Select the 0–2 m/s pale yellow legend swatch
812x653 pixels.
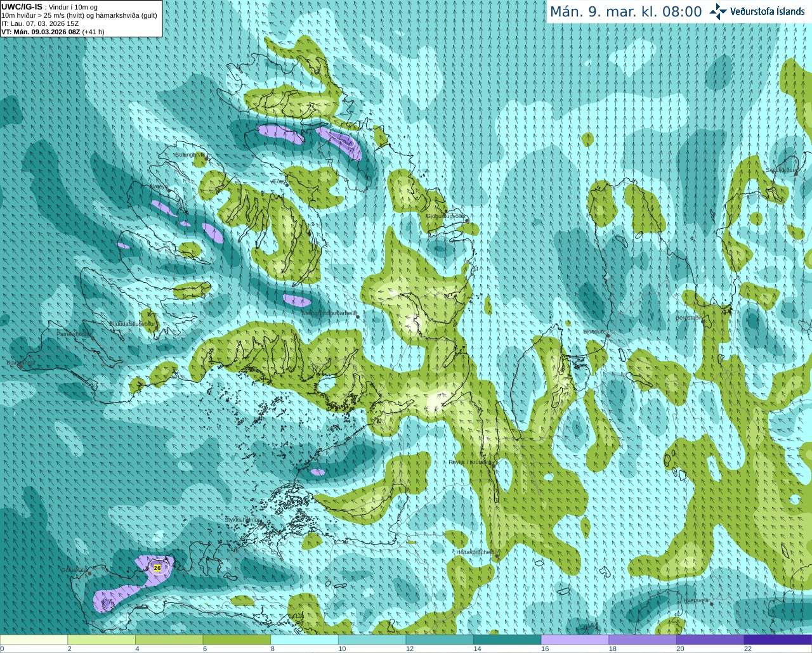tap(34, 640)
